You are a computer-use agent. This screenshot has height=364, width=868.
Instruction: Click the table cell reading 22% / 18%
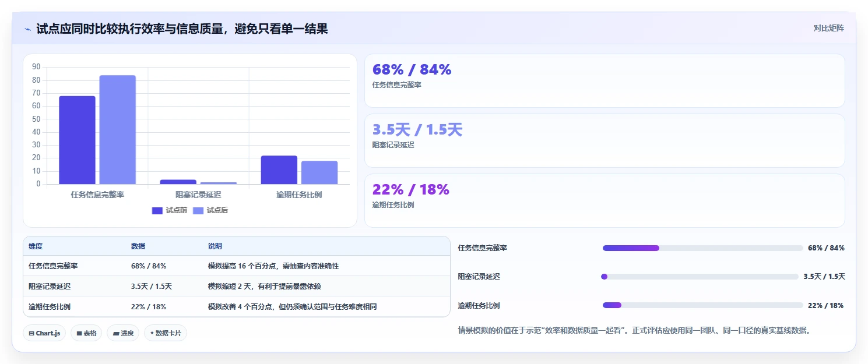coord(149,306)
